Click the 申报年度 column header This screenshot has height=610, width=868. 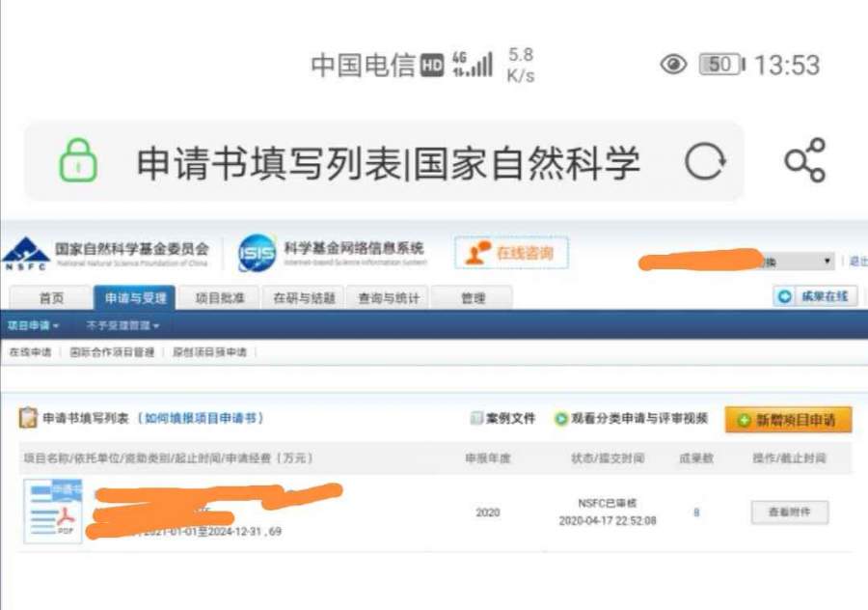pyautogui.click(x=488, y=458)
